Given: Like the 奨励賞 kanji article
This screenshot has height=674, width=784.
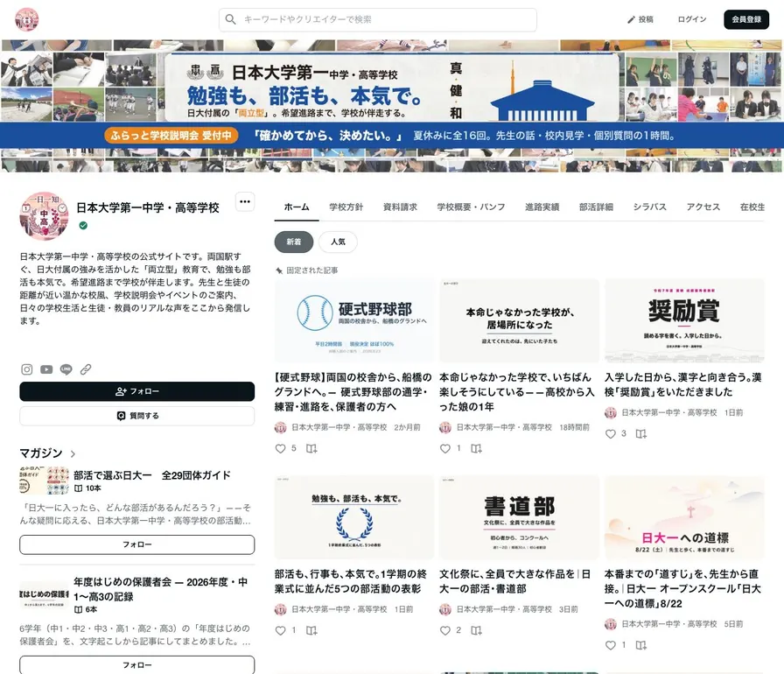Looking at the screenshot, I should click(611, 433).
